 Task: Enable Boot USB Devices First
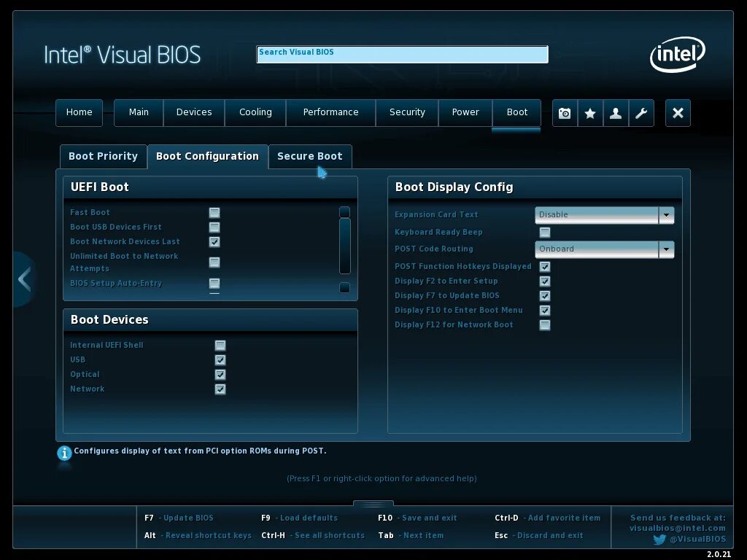point(214,227)
